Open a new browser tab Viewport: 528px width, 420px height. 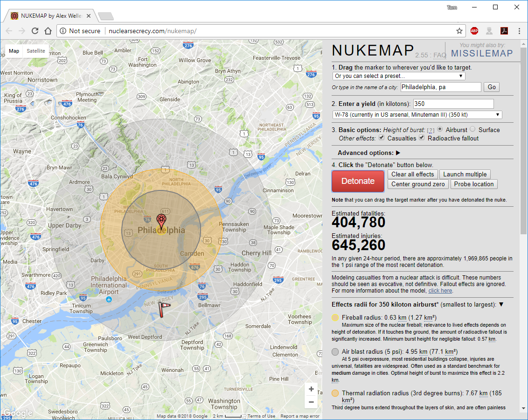[x=106, y=16]
